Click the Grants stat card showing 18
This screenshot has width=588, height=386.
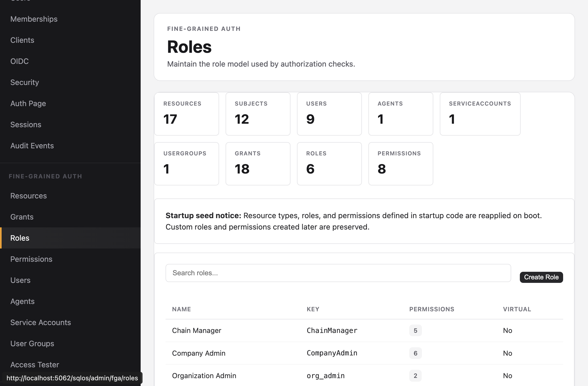click(258, 164)
